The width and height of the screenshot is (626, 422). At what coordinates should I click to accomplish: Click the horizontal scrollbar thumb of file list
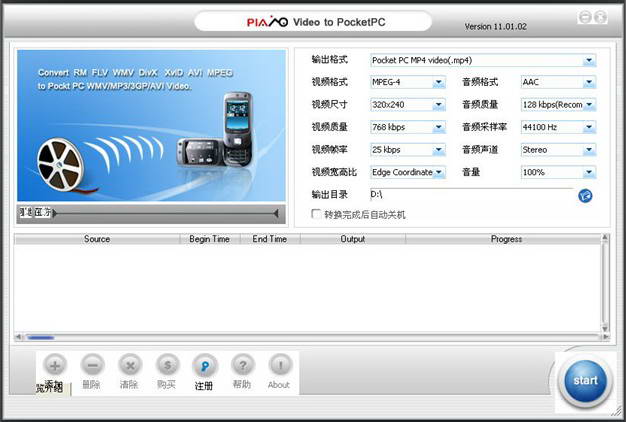(x=41, y=338)
